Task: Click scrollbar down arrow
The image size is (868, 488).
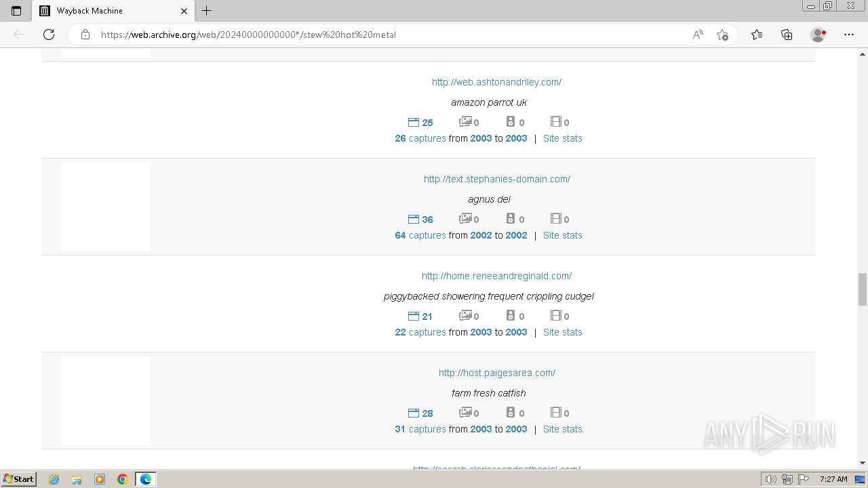Action: pos(862,463)
